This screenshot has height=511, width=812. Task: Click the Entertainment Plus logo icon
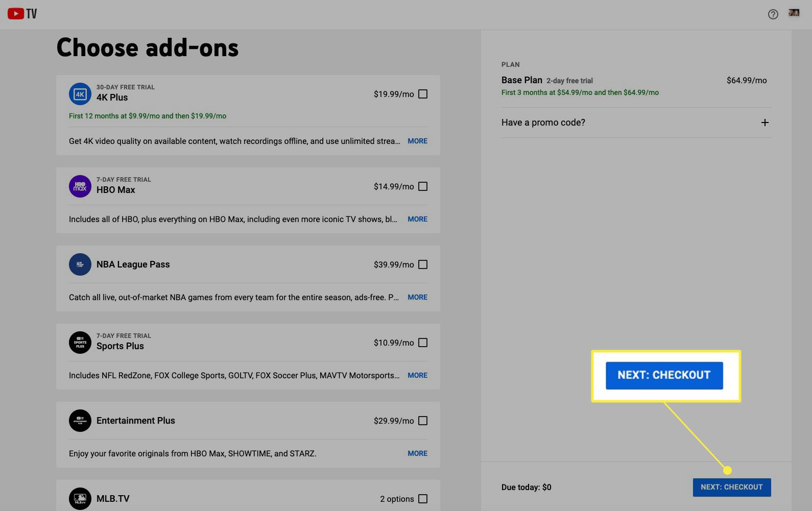(80, 421)
